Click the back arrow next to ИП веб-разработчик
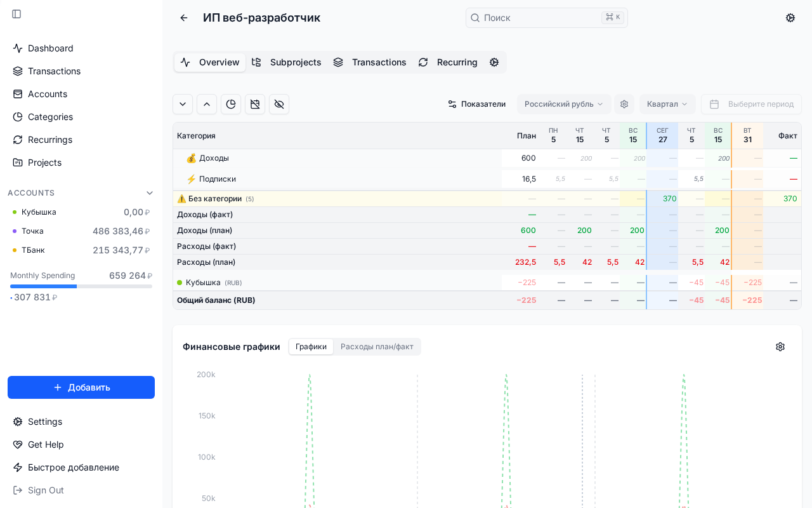Viewport: 812px width, 508px height. [x=183, y=18]
